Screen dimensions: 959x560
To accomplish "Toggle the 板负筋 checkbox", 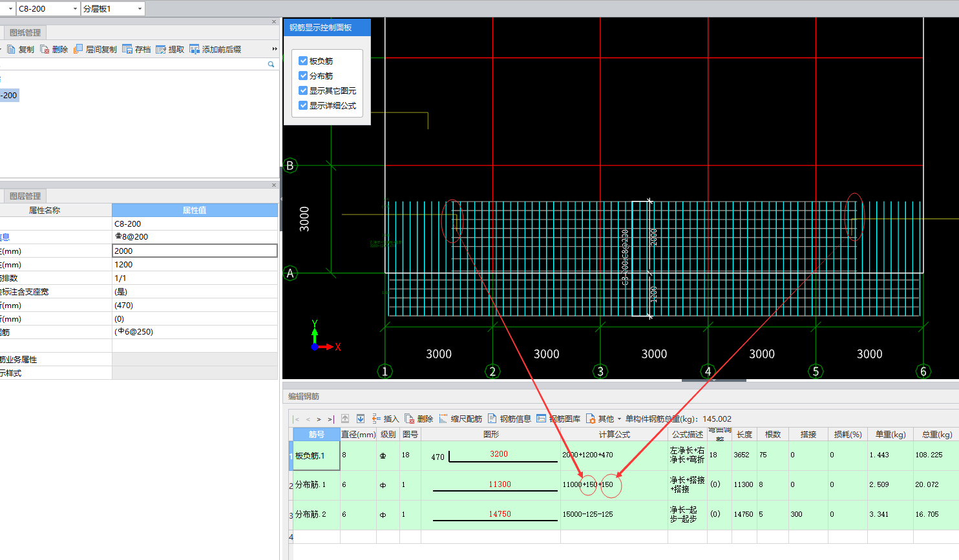I will 303,61.
